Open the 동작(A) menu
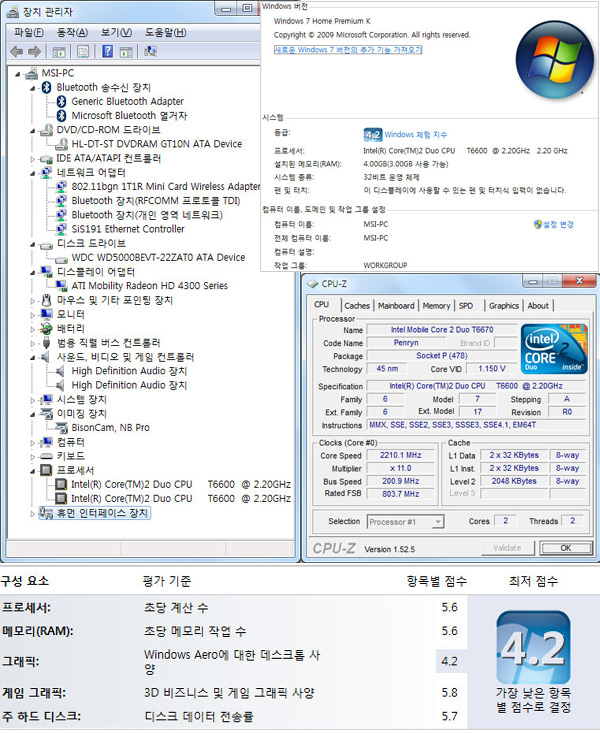 (72, 32)
